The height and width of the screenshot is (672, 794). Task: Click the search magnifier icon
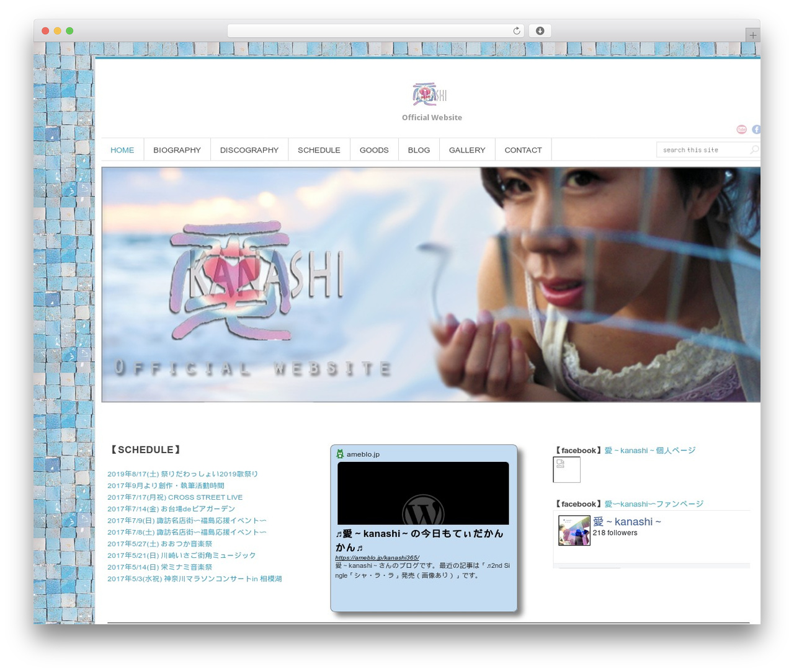point(754,149)
